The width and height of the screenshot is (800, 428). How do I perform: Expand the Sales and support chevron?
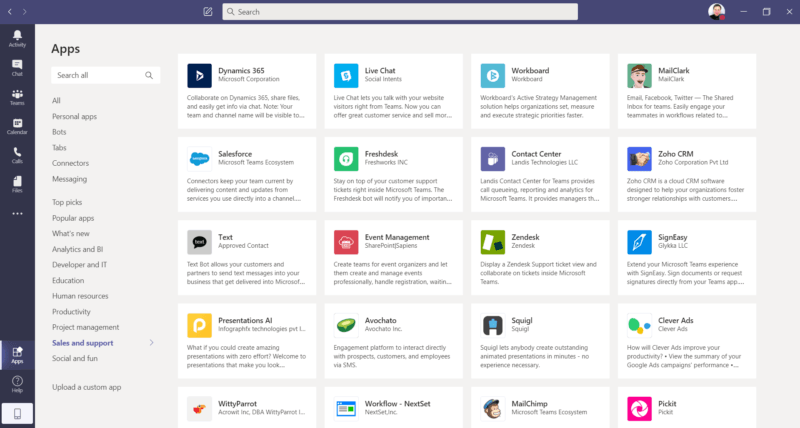(152, 343)
